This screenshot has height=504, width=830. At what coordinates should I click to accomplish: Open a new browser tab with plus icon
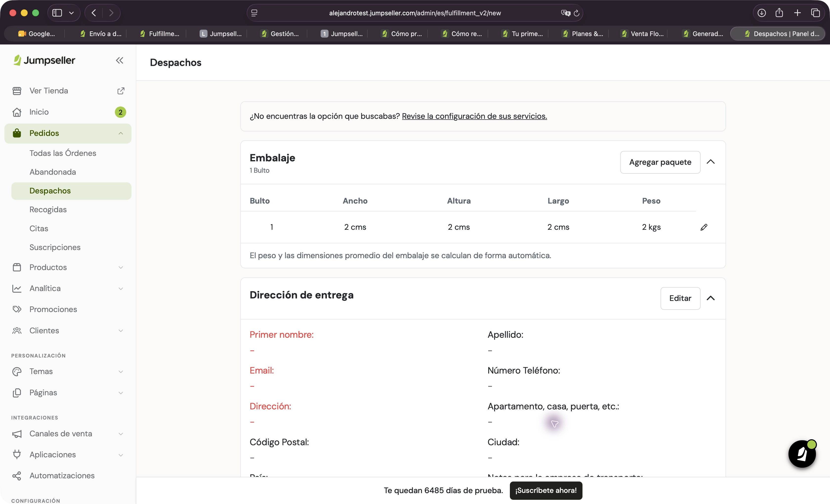coord(797,13)
